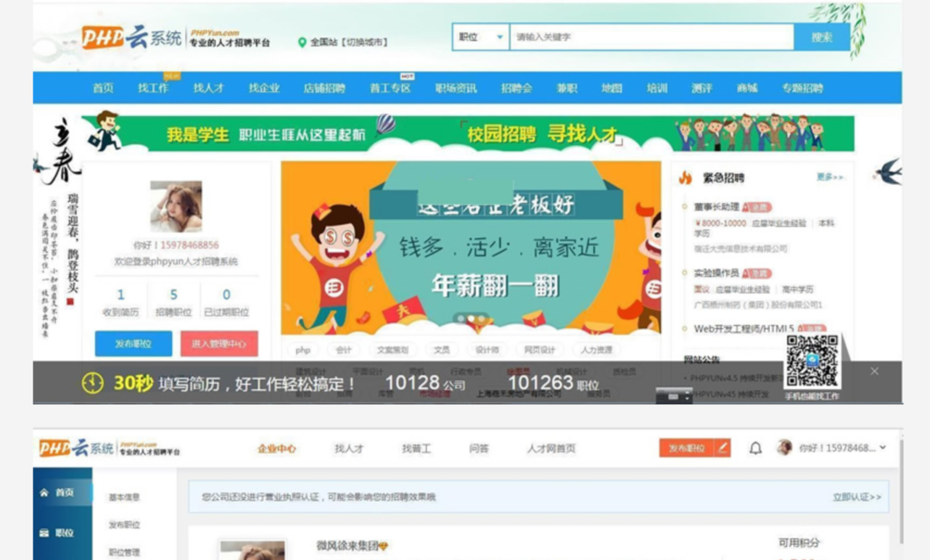Click the flame icon next to 紧急招聘
930x560 pixels.
click(685, 178)
